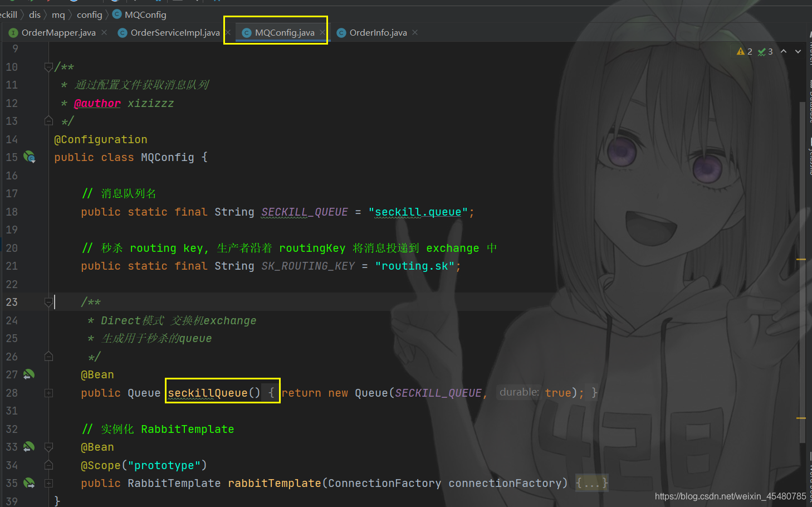Click the seckillQueue method name

(207, 393)
